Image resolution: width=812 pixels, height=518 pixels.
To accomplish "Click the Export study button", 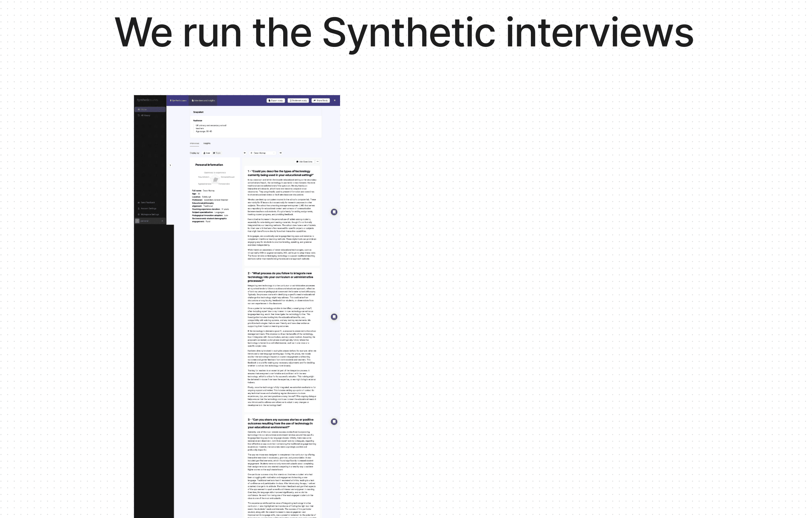I will (276, 101).
